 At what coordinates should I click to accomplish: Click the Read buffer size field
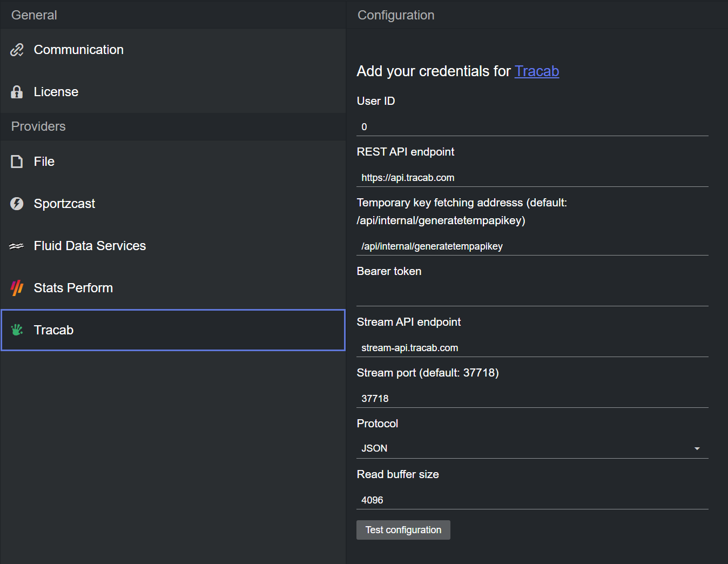[x=532, y=500]
